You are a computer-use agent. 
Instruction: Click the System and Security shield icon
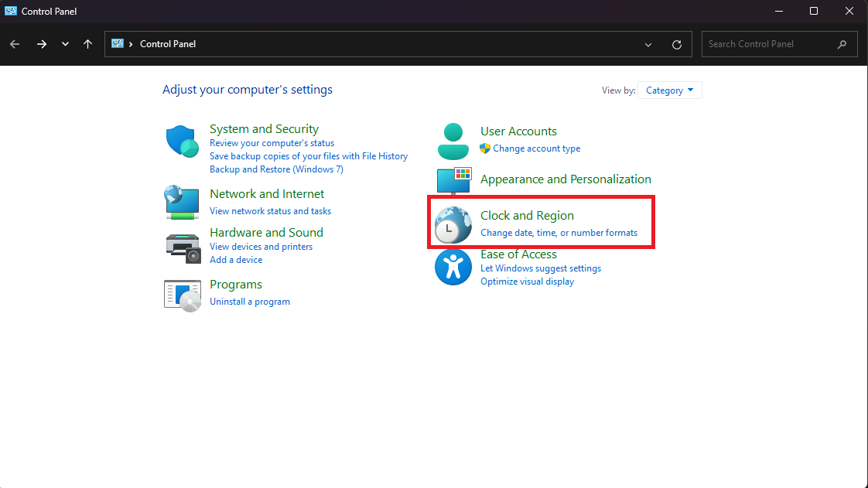(x=183, y=142)
